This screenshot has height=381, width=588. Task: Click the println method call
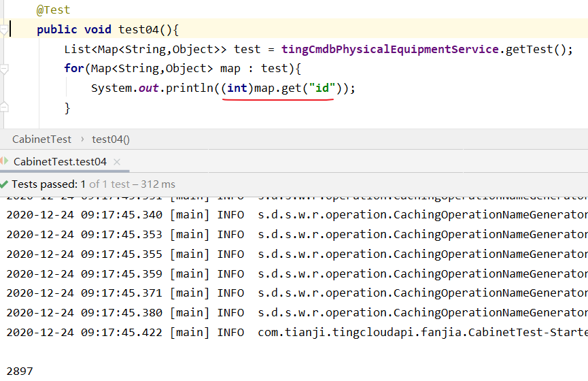tap(190, 88)
